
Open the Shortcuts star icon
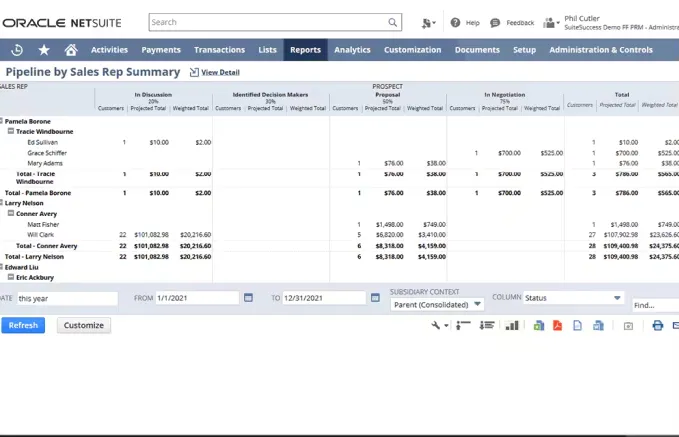[44, 50]
